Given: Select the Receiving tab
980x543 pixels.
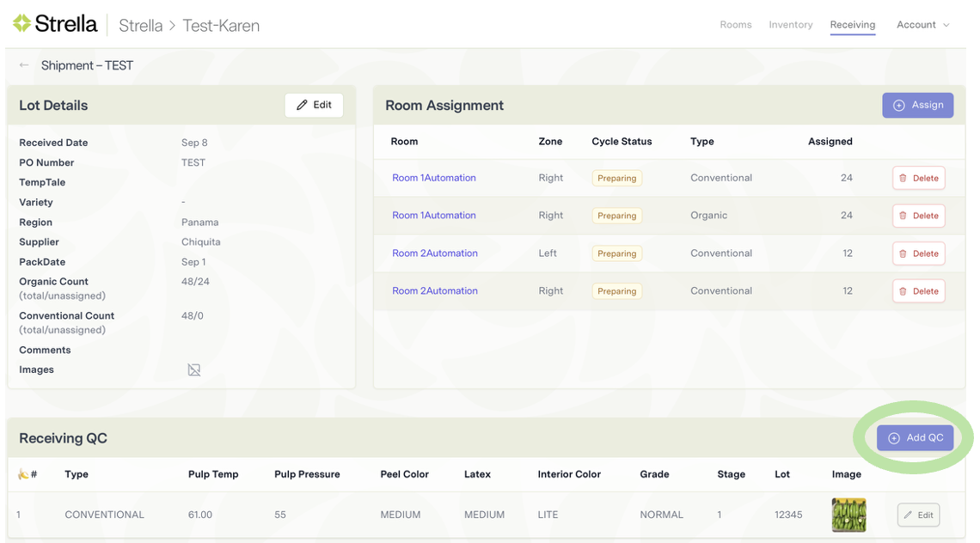Looking at the screenshot, I should [x=852, y=25].
